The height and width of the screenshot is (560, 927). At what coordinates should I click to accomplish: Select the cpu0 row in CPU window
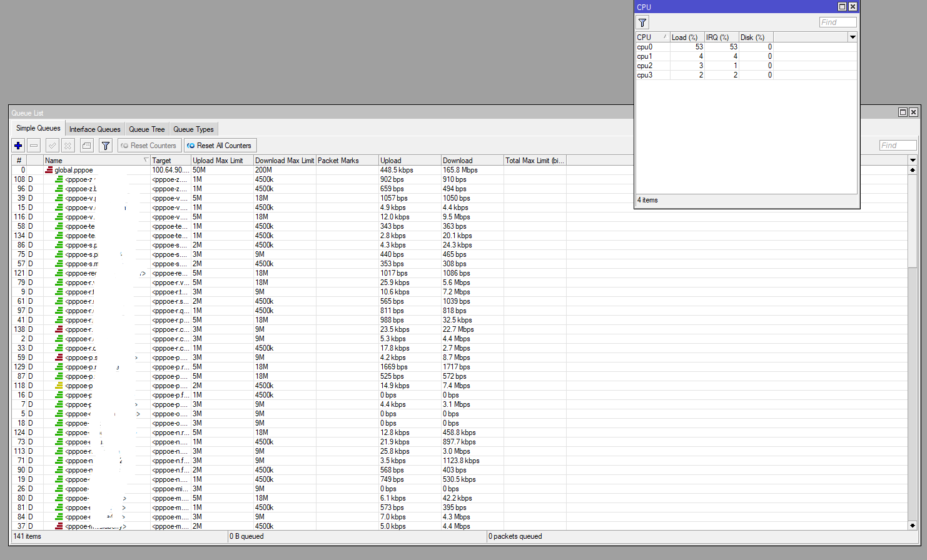pos(746,47)
